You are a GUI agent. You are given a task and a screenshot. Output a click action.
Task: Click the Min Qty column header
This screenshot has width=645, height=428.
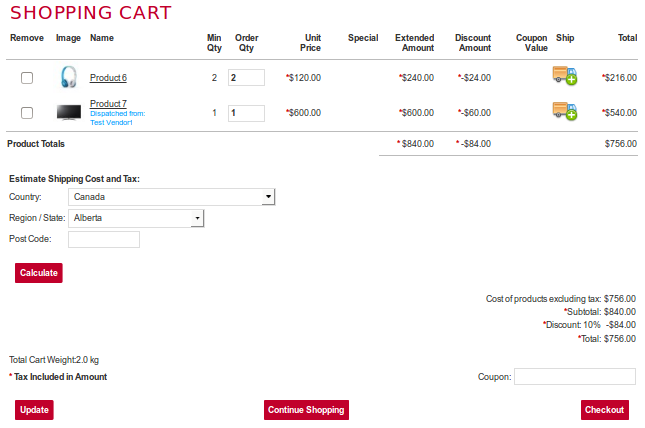(214, 43)
